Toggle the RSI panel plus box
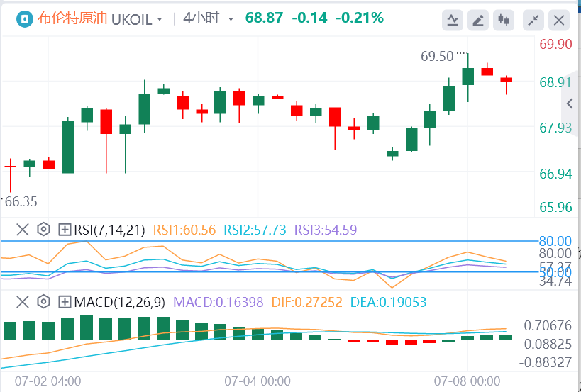 pos(65,229)
